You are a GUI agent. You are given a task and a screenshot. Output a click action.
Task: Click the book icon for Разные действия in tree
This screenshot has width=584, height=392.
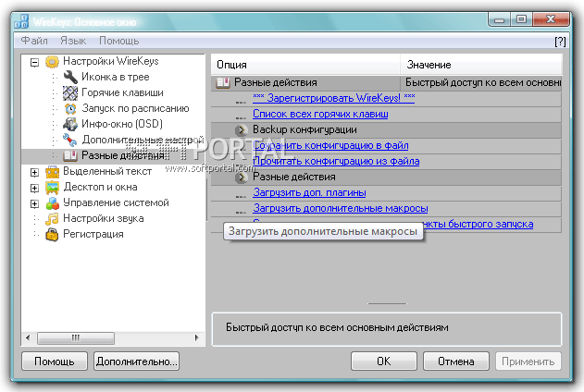[x=70, y=155]
